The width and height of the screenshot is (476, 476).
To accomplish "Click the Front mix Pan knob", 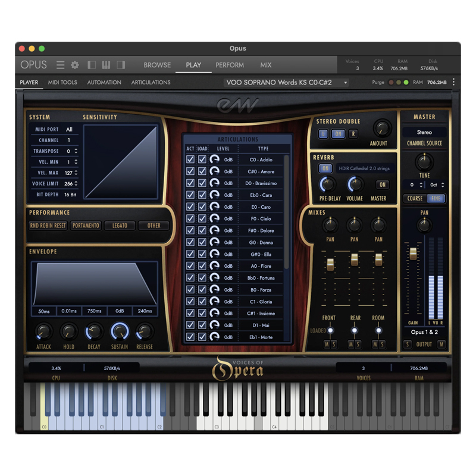I will pyautogui.click(x=330, y=225).
